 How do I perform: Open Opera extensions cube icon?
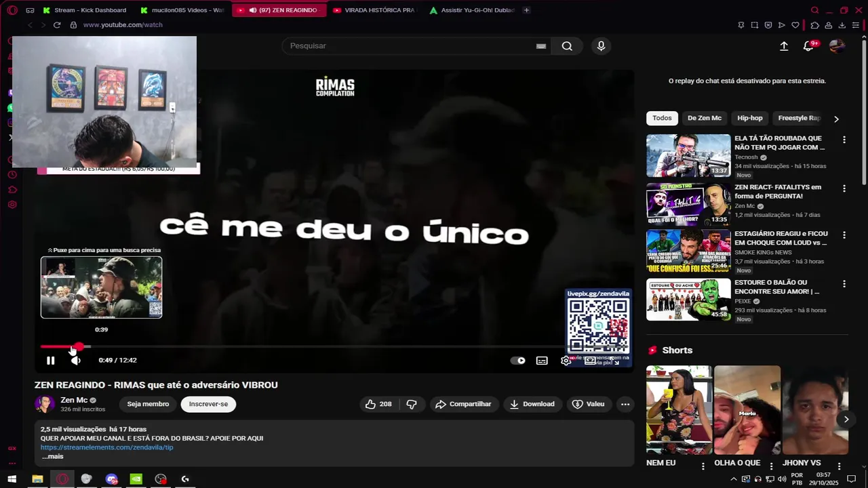815,25
